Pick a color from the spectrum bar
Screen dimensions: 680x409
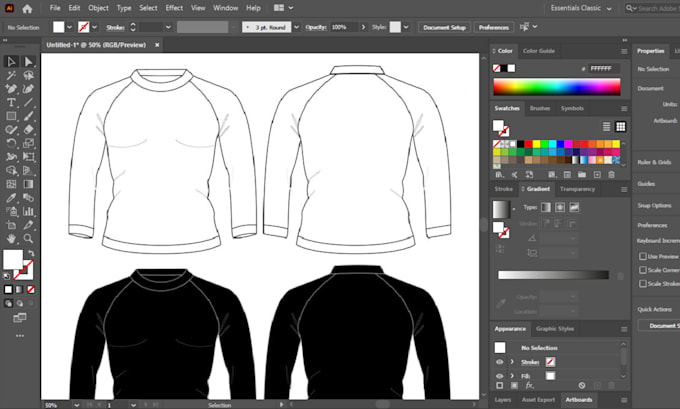click(x=556, y=87)
